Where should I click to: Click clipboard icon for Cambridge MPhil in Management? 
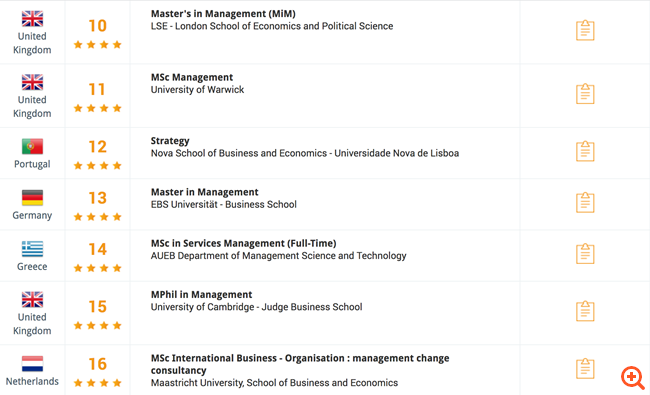[585, 311]
